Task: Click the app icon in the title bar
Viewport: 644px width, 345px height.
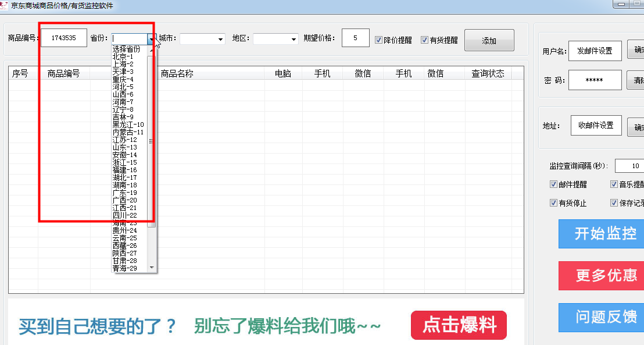Action: [5, 5]
